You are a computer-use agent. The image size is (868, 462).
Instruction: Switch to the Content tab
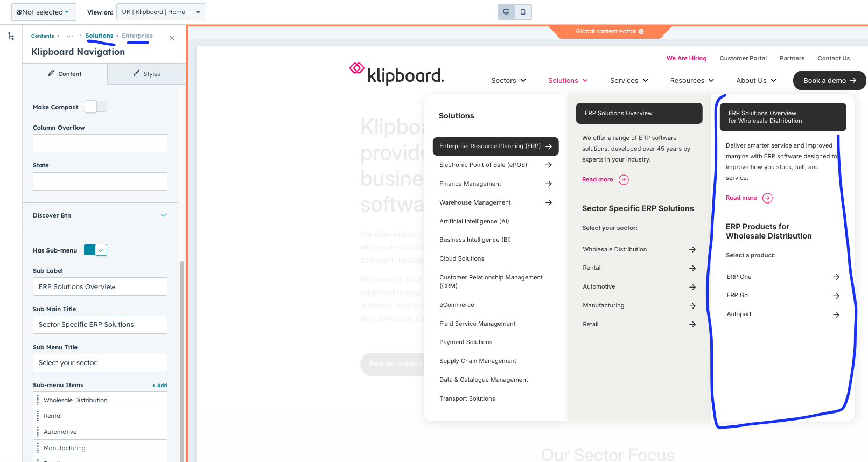pos(65,74)
